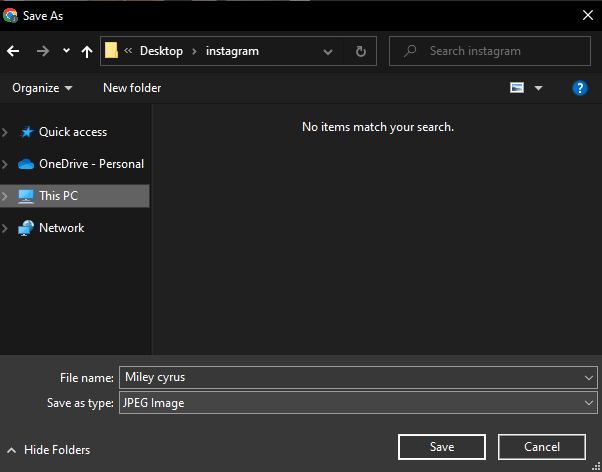Click the chevron between Desktop and instagram

(194, 51)
